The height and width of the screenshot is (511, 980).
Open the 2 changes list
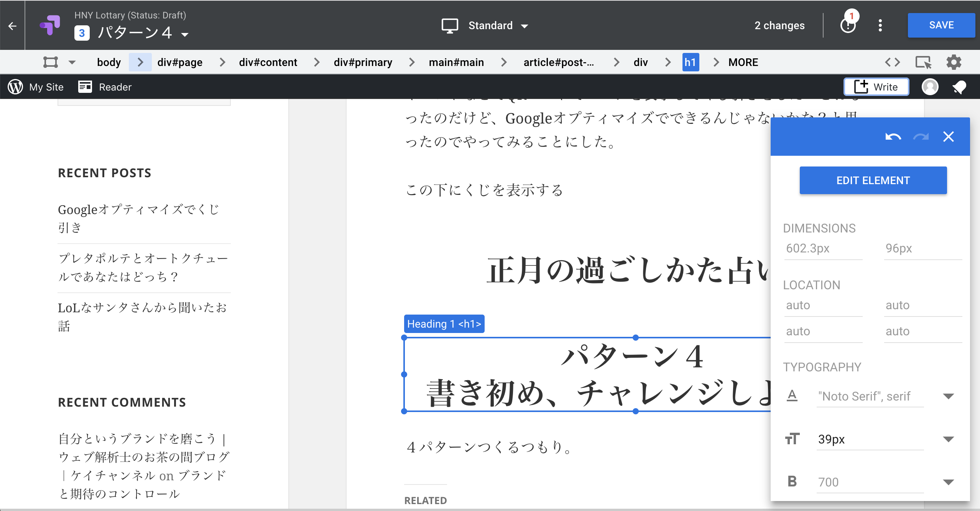coord(779,26)
